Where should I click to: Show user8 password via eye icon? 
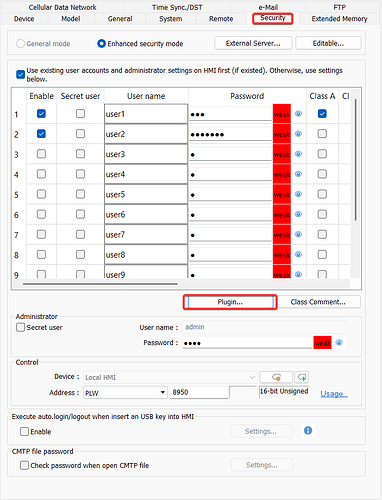coord(298,254)
